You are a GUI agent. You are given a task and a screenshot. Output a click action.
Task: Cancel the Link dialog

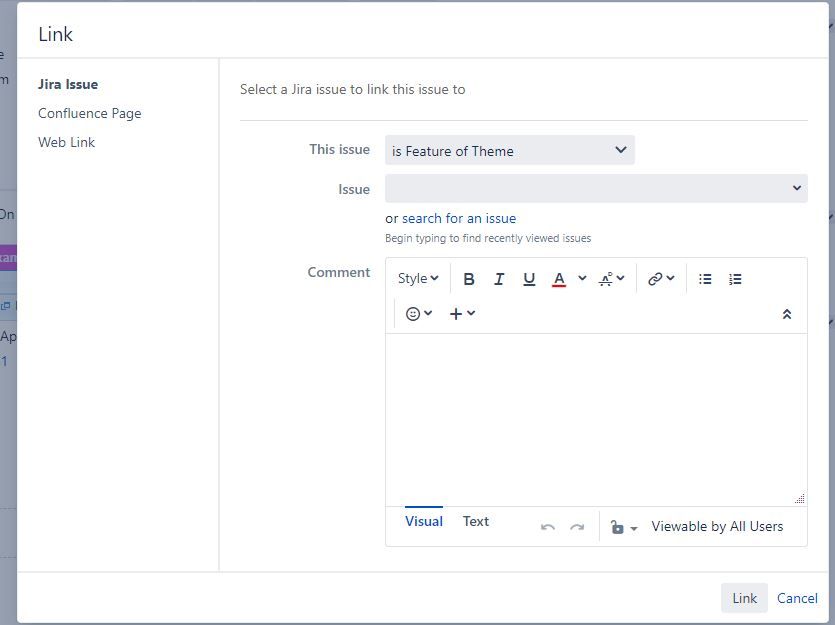coord(797,598)
